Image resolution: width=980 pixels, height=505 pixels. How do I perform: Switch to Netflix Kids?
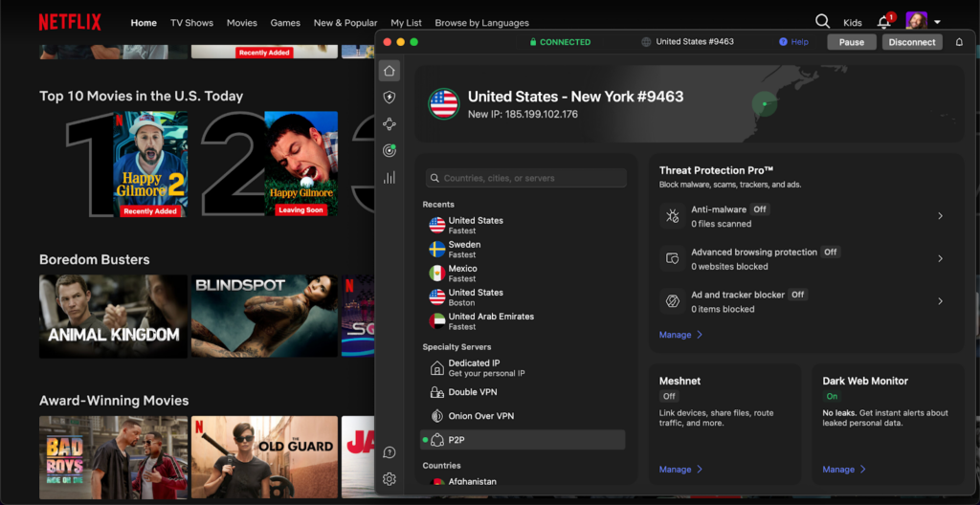[853, 23]
